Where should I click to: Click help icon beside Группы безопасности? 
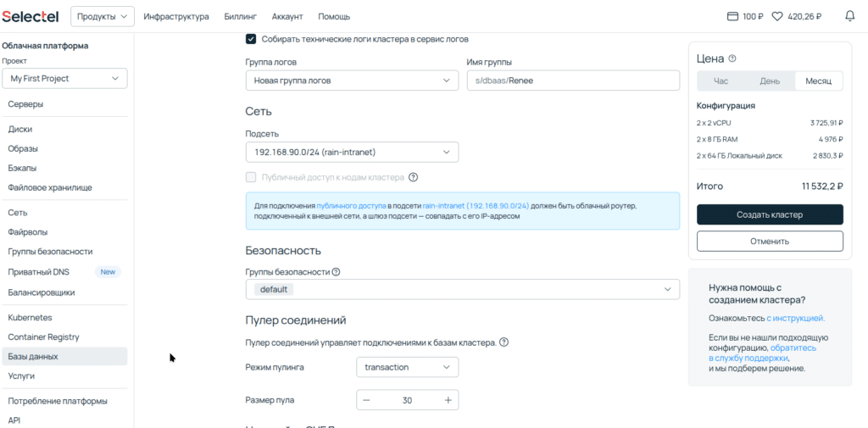coord(336,272)
